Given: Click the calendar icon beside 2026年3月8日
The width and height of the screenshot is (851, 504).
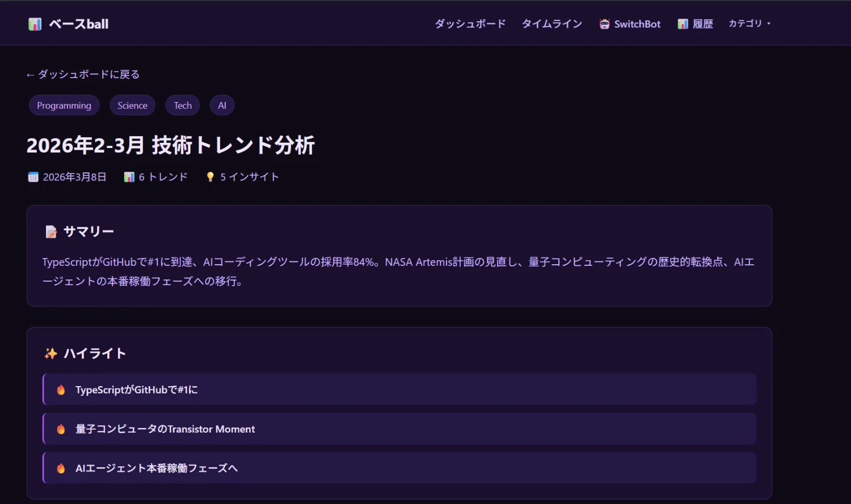Looking at the screenshot, I should coord(33,177).
